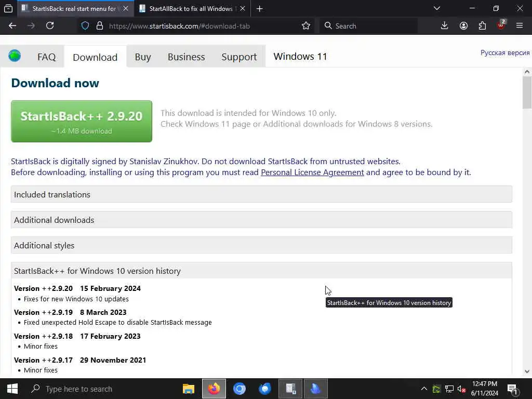This screenshot has width=532, height=399.
Task: Expand the Additional downloads section
Action: (261, 220)
